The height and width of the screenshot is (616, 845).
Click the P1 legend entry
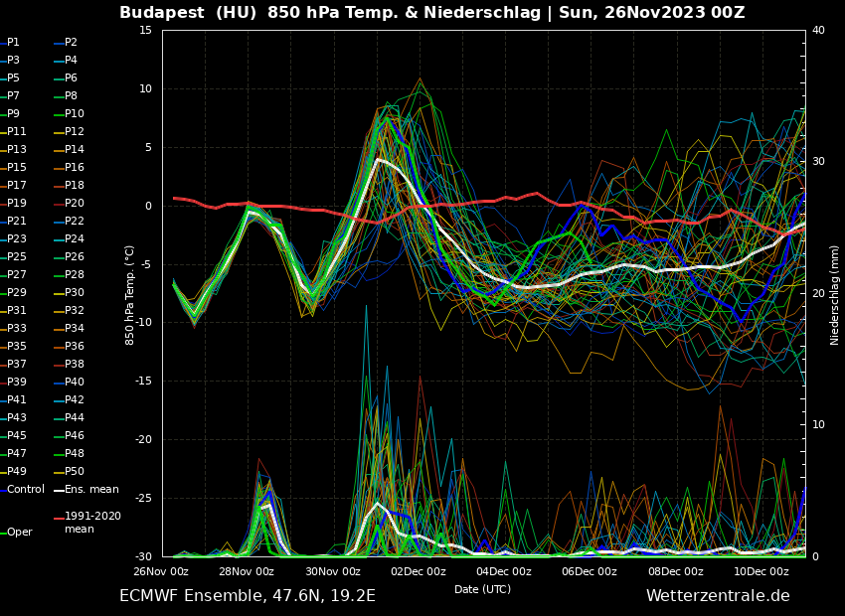click(x=13, y=43)
